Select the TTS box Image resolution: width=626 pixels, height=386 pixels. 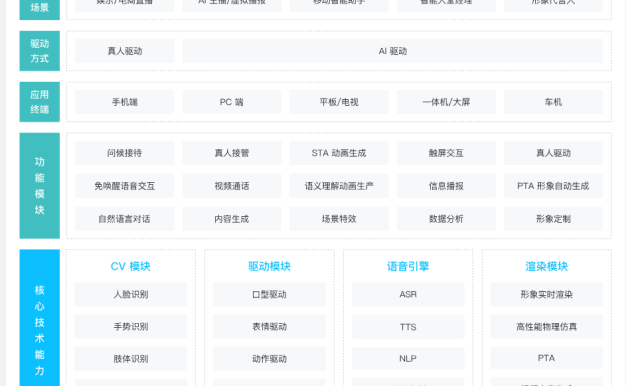pyautogui.click(x=408, y=327)
